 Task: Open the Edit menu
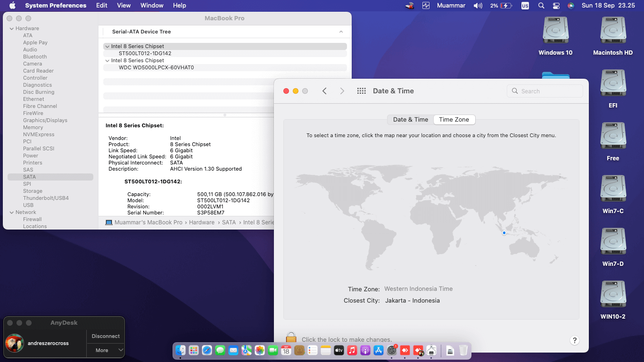102,6
